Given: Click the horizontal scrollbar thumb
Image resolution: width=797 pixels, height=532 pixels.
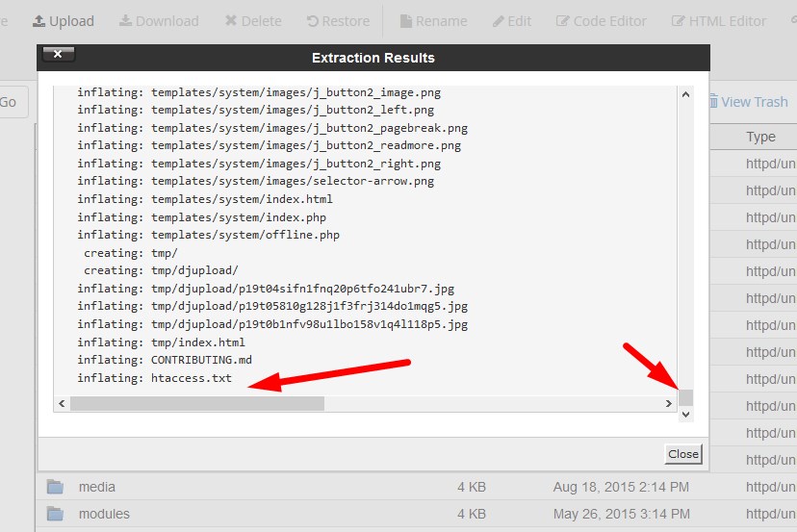Looking at the screenshot, I should pyautogui.click(x=197, y=403).
